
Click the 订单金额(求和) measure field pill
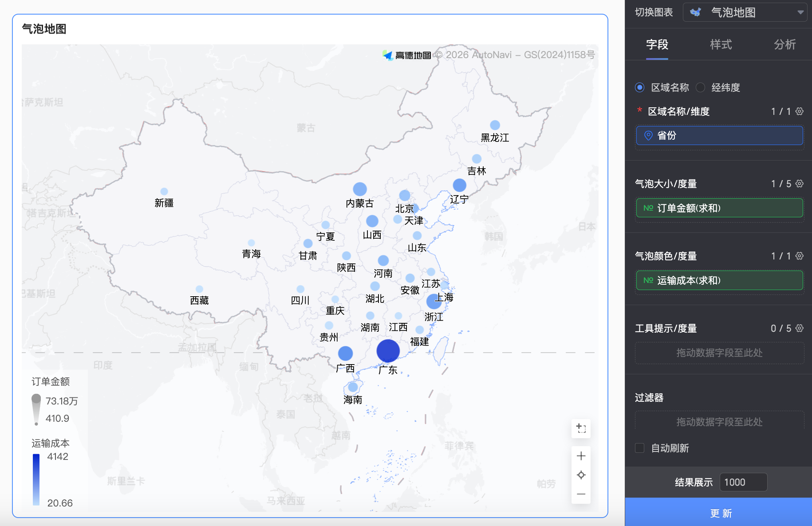719,208
